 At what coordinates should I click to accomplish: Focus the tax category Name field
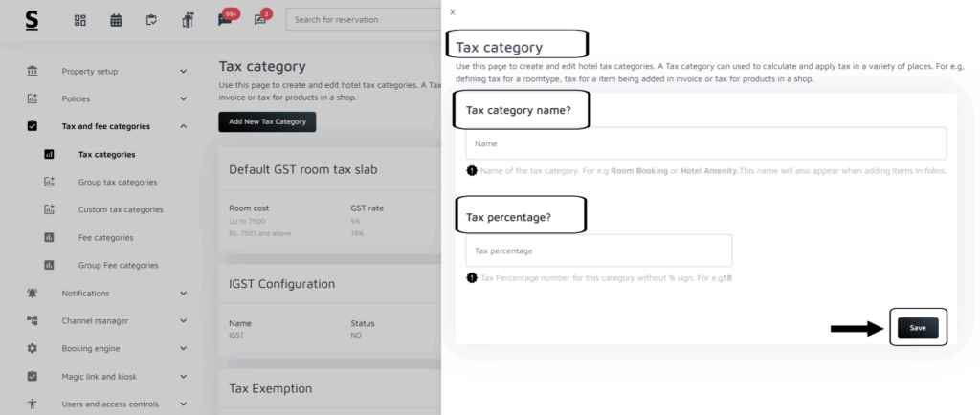pos(705,143)
